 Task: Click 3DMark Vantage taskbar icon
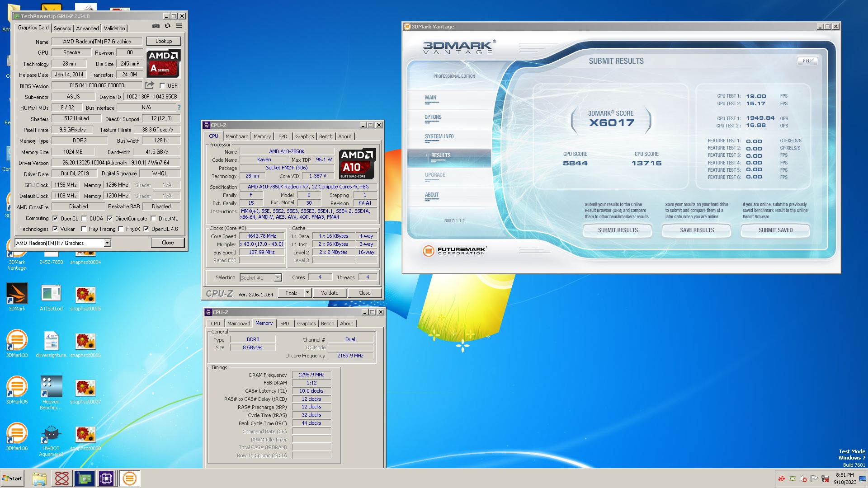(x=129, y=479)
